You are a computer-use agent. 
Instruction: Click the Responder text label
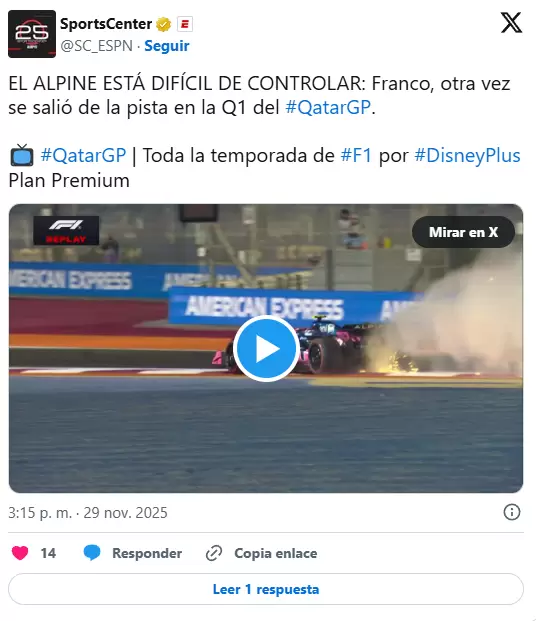(147, 553)
